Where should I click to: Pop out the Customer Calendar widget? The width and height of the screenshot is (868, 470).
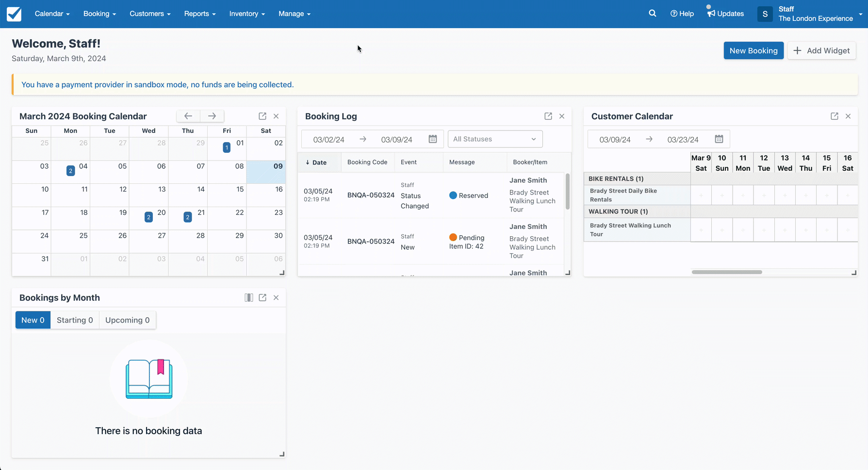click(x=835, y=116)
